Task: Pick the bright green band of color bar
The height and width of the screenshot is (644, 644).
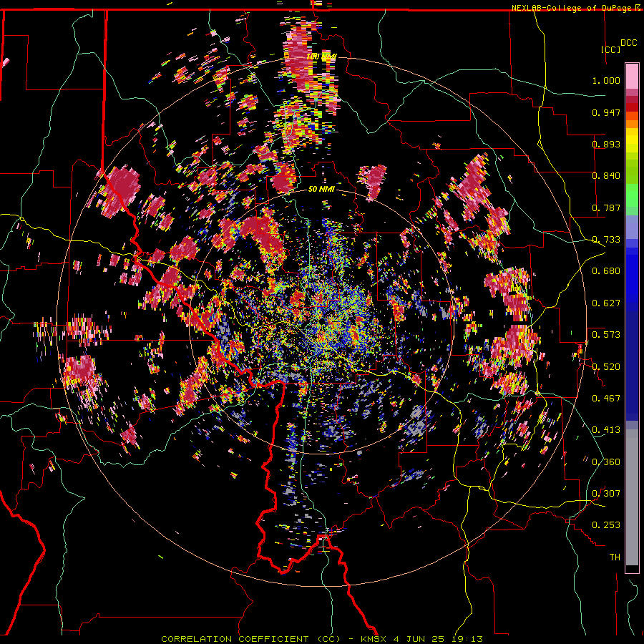Action: (632, 195)
